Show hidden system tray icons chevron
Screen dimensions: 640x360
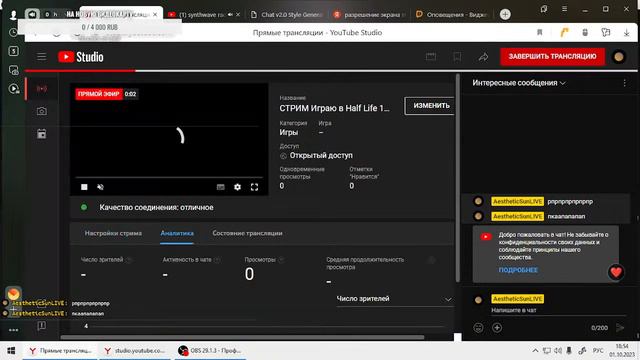535,351
